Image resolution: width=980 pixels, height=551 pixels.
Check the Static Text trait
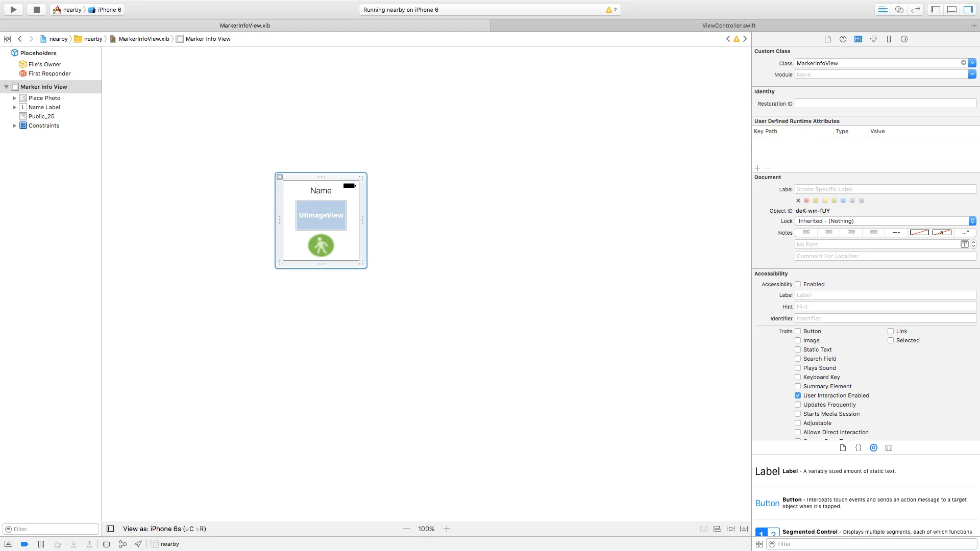798,350
